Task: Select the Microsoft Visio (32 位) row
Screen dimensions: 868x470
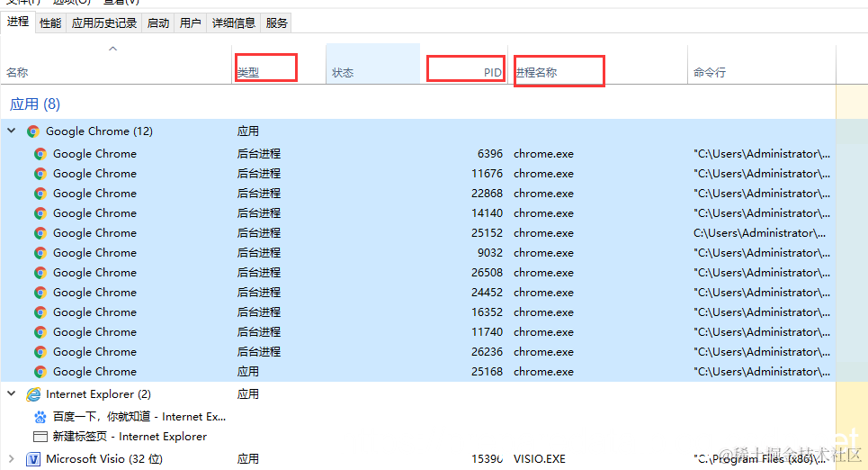Action: tap(418, 459)
